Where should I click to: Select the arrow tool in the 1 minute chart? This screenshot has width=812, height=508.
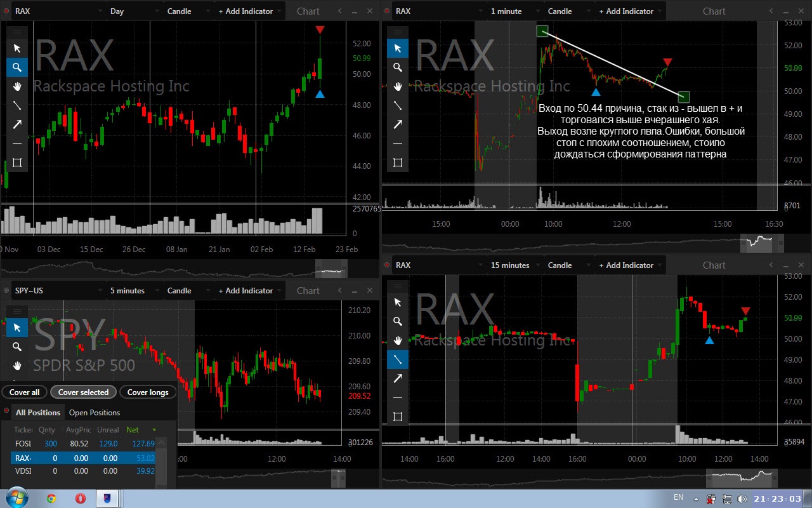tap(398, 124)
